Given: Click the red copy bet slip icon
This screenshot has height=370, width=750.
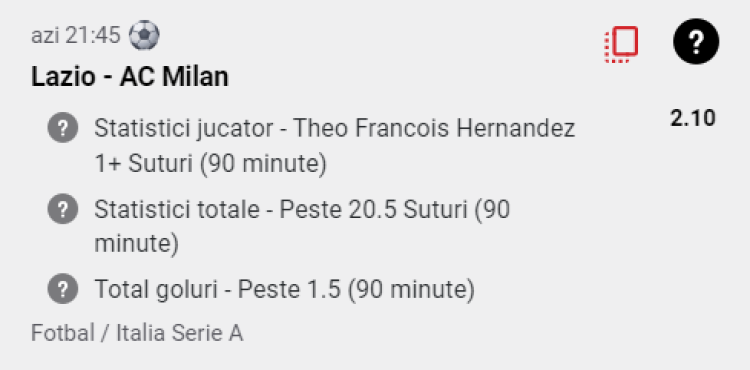Looking at the screenshot, I should 621,44.
